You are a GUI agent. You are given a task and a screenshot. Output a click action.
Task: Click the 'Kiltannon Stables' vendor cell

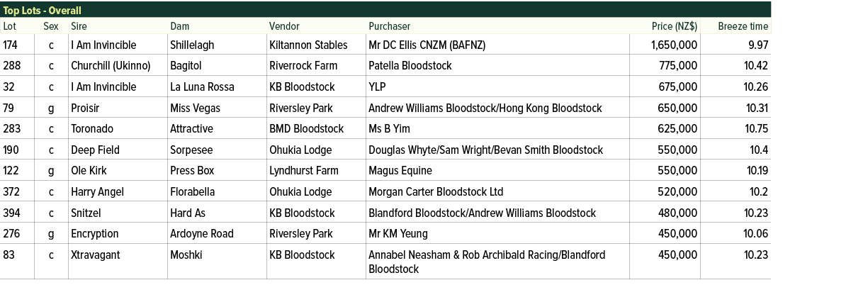point(308,45)
